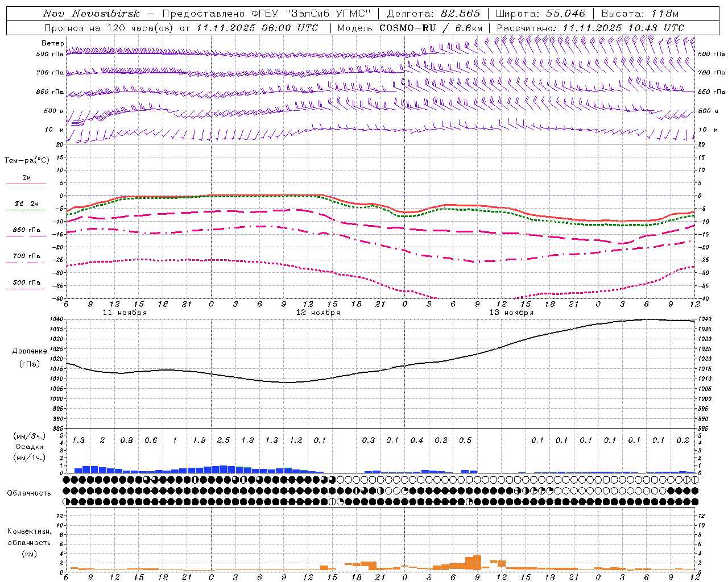Click the 0.8 precipitation amount value
The width and height of the screenshot is (728, 582).
127,440
